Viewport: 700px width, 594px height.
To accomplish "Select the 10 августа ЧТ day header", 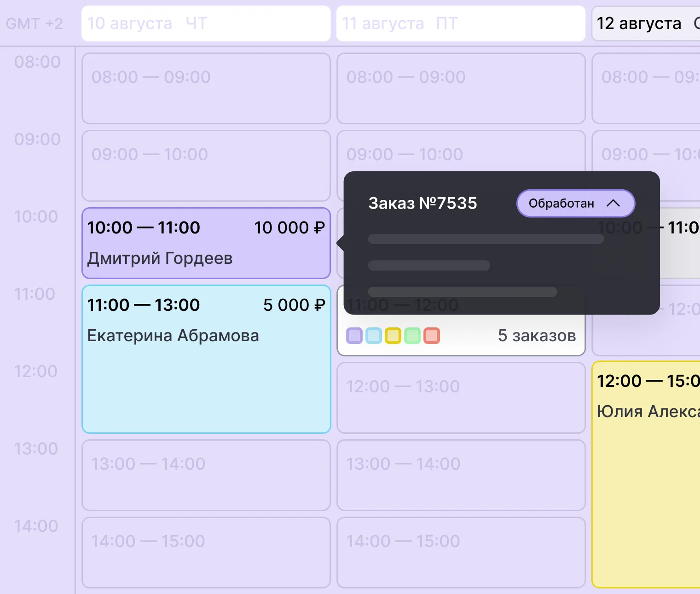I will click(206, 23).
